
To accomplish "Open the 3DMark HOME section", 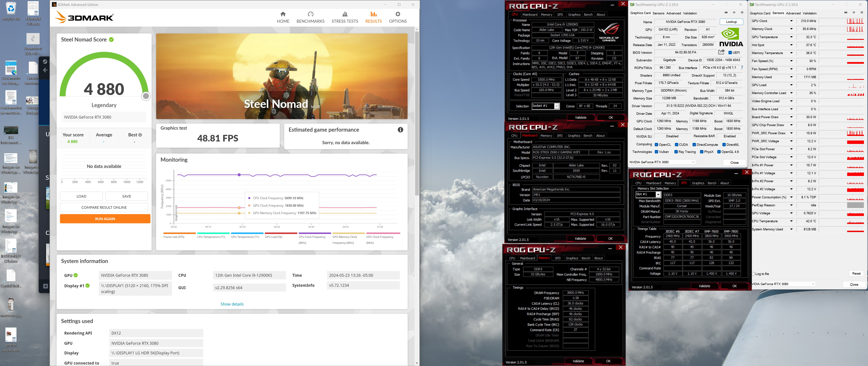I will point(283,17).
